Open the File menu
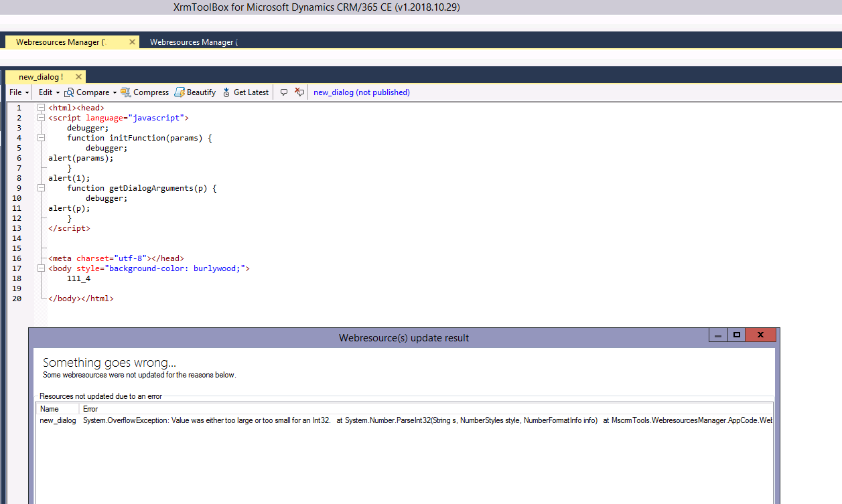 tap(17, 92)
